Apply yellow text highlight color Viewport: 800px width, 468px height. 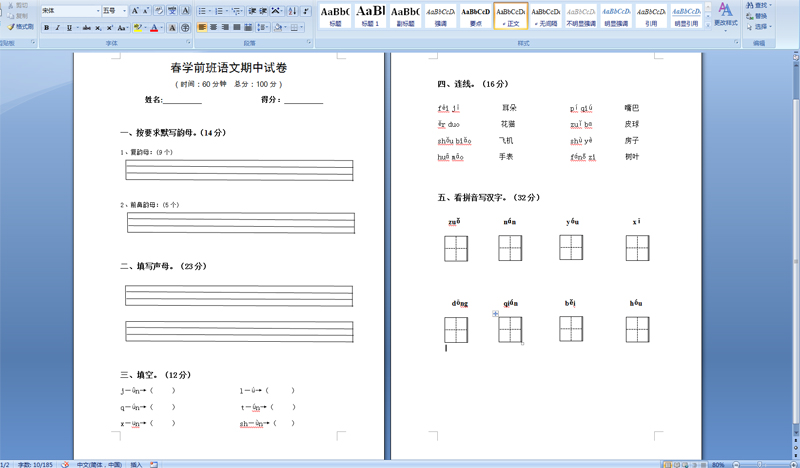tap(138, 28)
